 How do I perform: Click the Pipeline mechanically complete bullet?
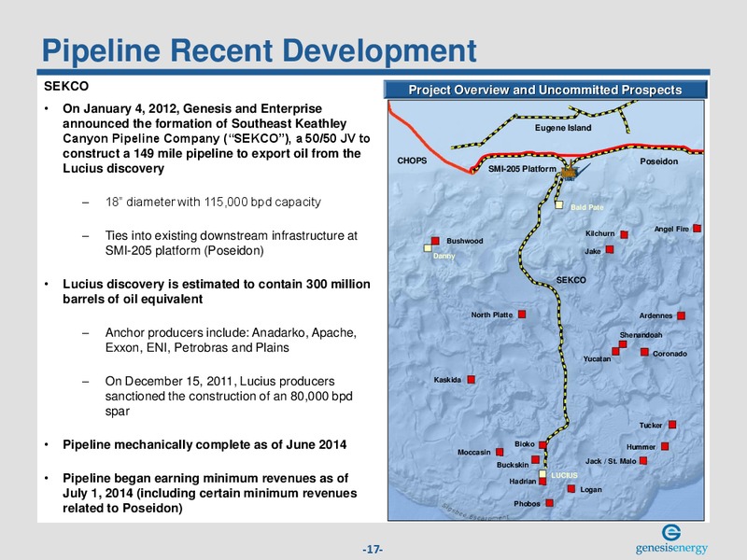(204, 444)
